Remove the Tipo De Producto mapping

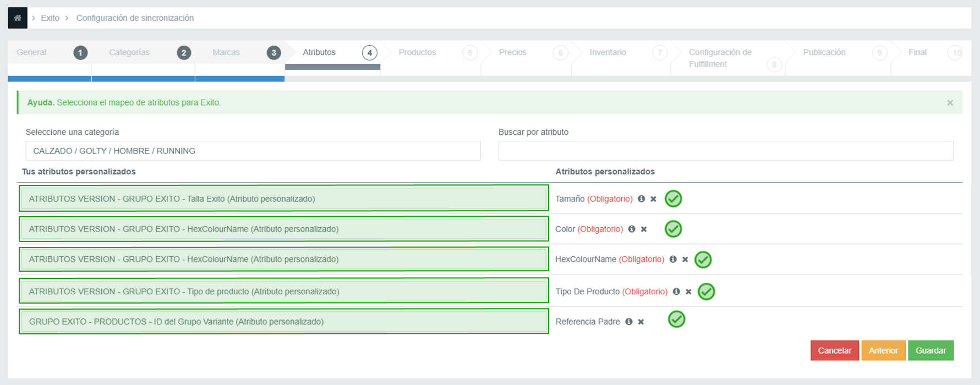(x=688, y=292)
